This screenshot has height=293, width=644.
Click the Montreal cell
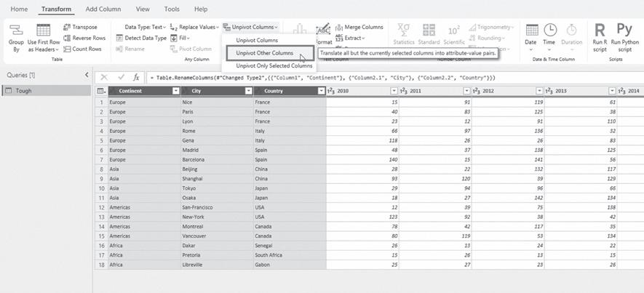(217, 227)
